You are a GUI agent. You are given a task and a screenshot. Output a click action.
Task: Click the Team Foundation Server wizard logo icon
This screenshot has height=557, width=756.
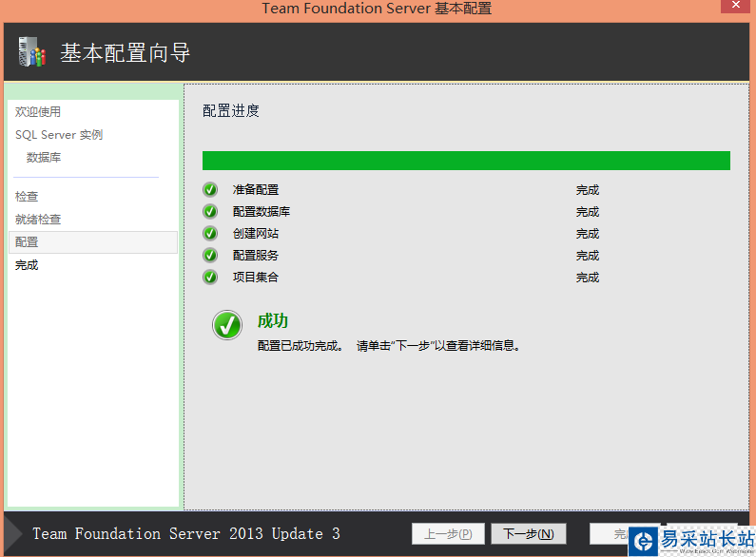coord(31,51)
